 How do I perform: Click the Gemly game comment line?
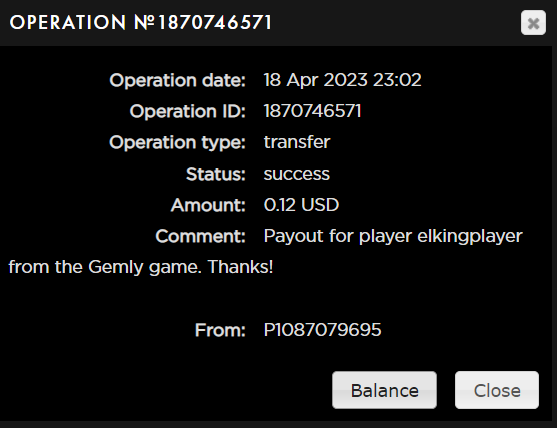click(x=141, y=267)
